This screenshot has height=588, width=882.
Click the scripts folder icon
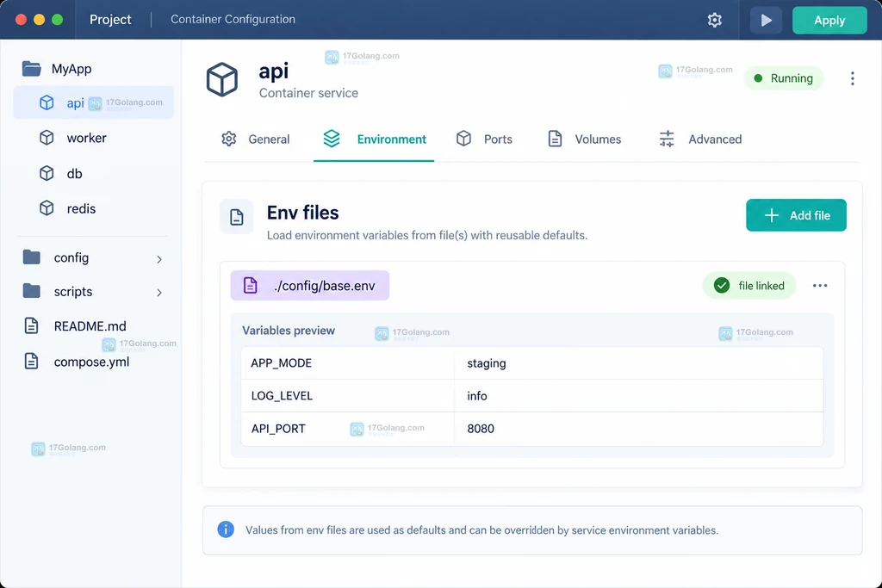[32, 291]
